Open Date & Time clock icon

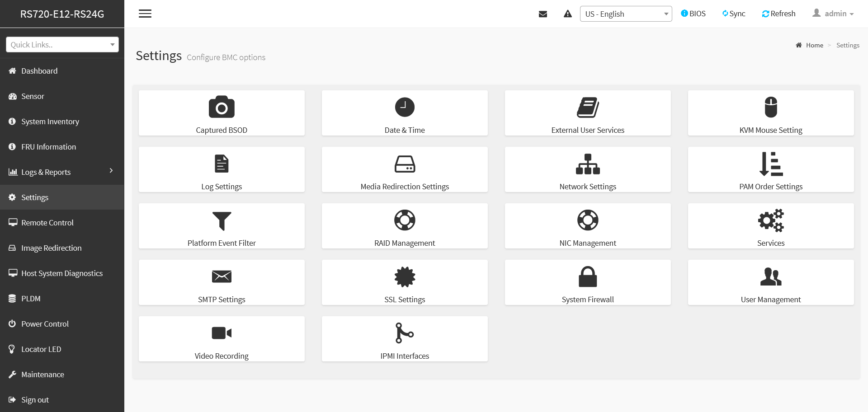pyautogui.click(x=405, y=107)
